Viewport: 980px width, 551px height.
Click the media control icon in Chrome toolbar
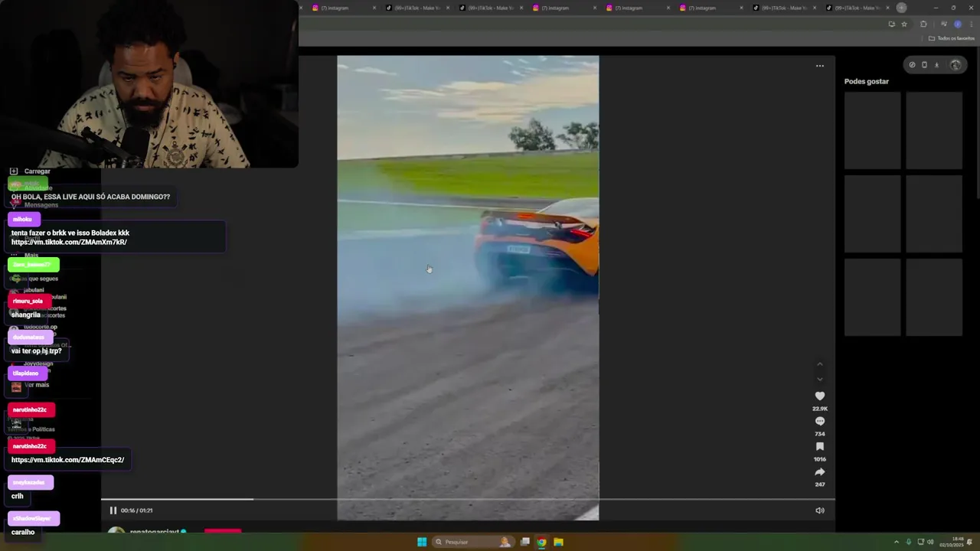click(943, 24)
